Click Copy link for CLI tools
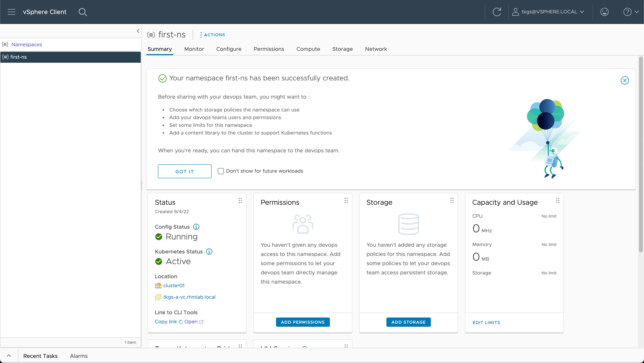The image size is (644, 363). pos(169,322)
